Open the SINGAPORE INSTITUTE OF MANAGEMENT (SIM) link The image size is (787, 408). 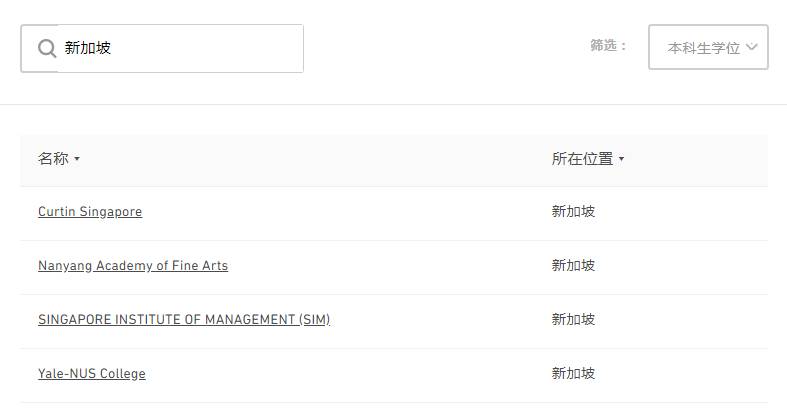[x=184, y=320]
